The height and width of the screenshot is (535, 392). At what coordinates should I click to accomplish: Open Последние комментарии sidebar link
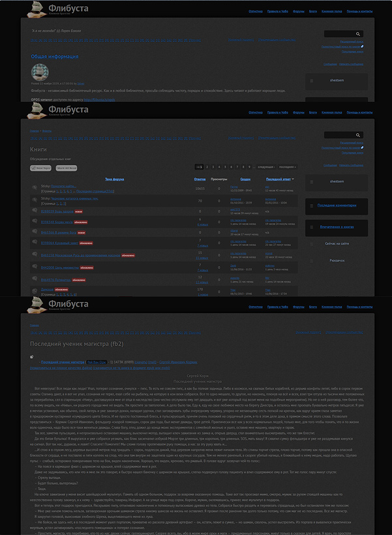tap(337, 206)
